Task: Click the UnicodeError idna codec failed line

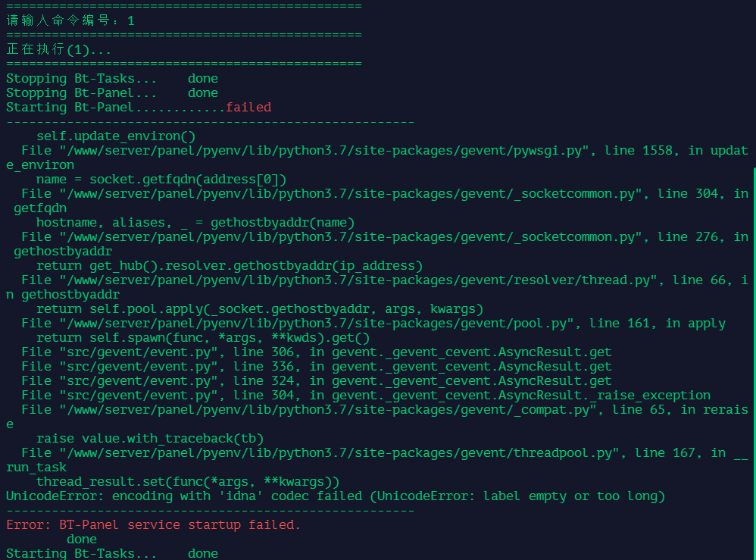Action: pos(336,496)
